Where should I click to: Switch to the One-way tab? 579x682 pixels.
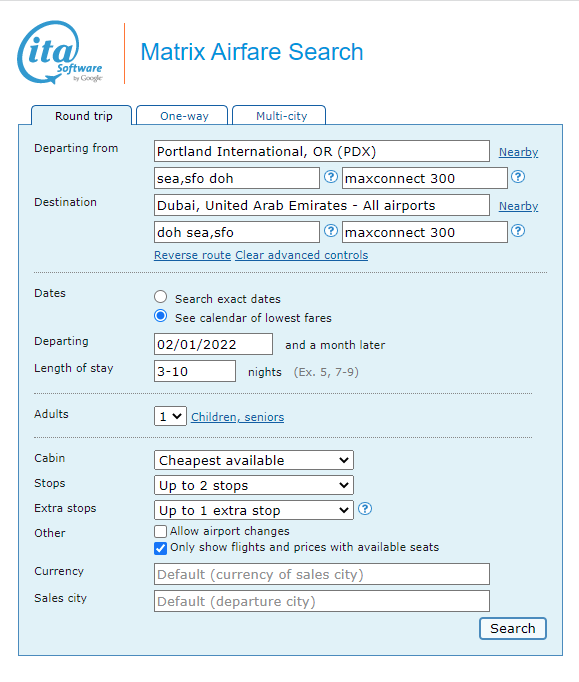(182, 115)
